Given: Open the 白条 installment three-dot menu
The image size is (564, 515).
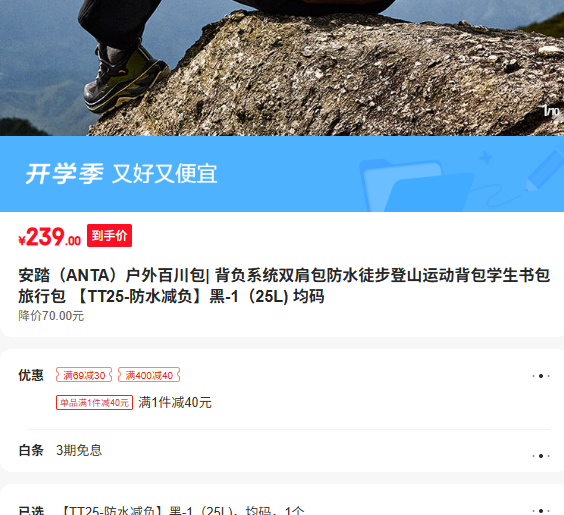Looking at the screenshot, I should (541, 456).
